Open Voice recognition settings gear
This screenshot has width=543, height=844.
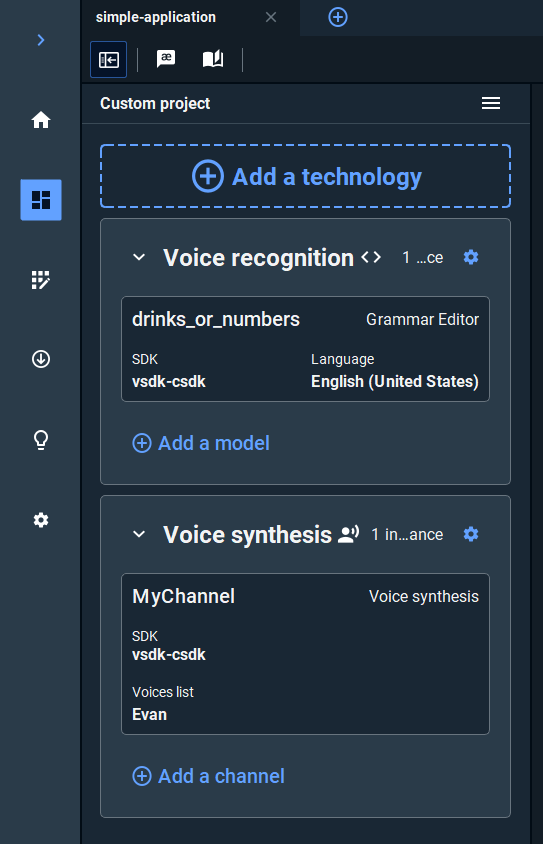tap(471, 257)
